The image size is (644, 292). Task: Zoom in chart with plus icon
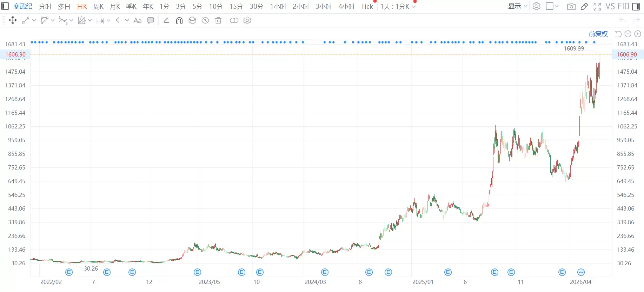[638, 34]
